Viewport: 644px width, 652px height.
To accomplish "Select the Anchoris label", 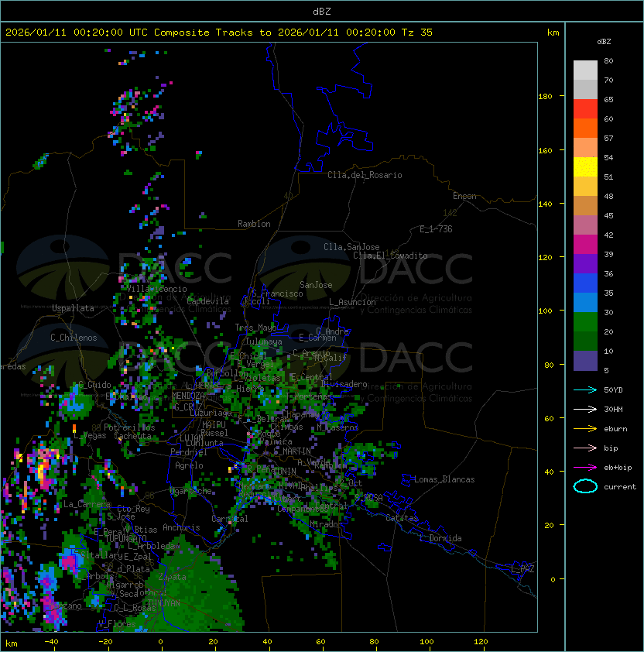I will [x=181, y=527].
